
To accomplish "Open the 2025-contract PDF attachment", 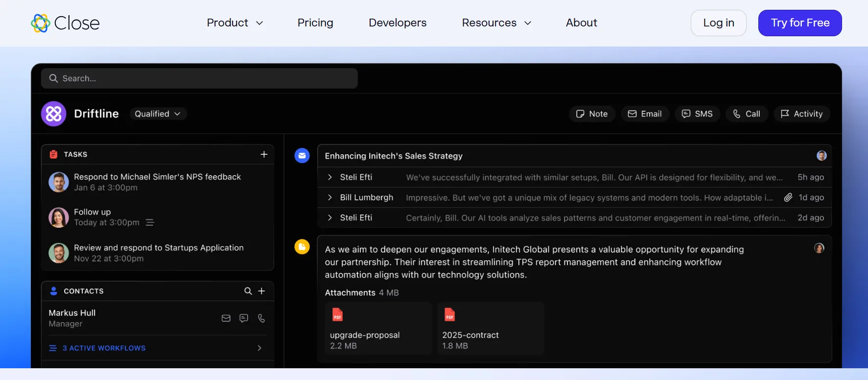I will (491, 328).
